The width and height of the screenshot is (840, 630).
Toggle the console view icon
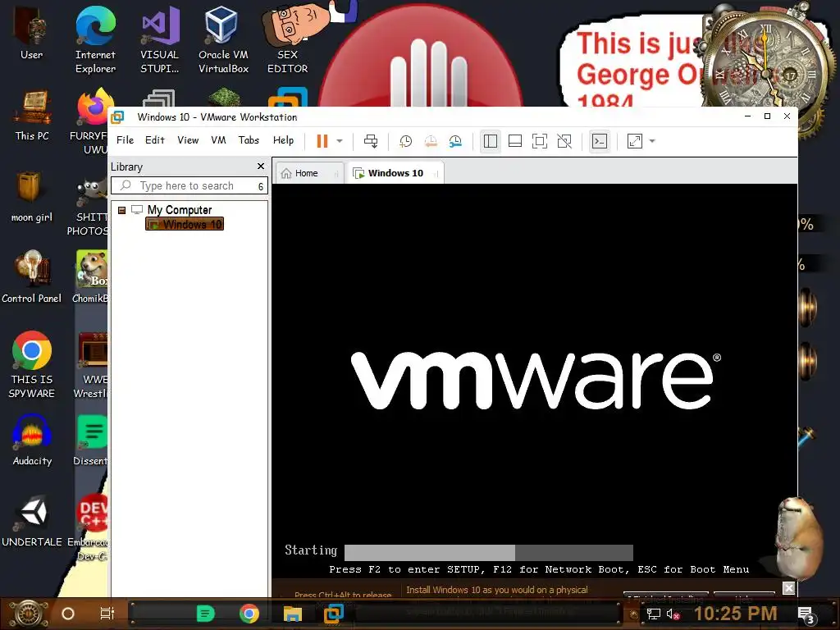click(x=600, y=141)
